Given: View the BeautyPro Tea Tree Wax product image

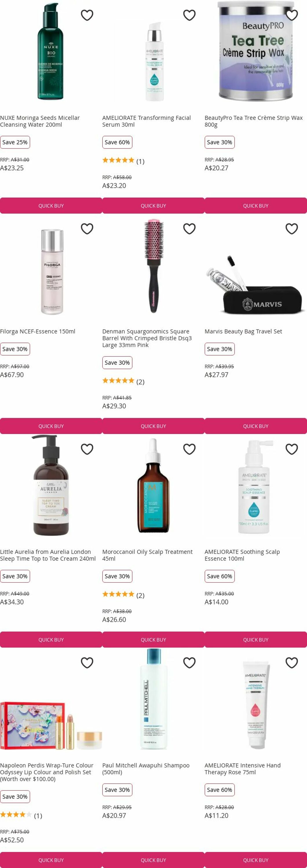Looking at the screenshot, I should point(256,51).
